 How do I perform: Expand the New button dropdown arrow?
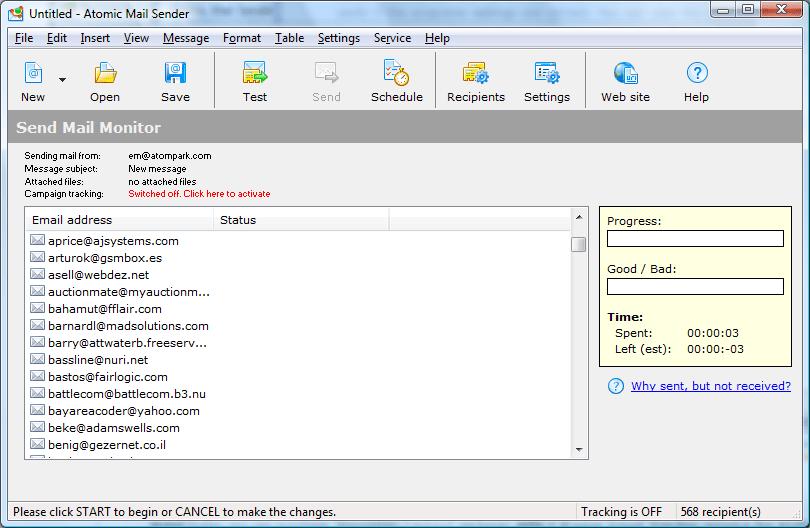63,80
